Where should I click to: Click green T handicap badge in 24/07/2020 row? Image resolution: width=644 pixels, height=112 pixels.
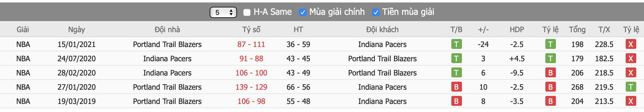tap(550, 58)
